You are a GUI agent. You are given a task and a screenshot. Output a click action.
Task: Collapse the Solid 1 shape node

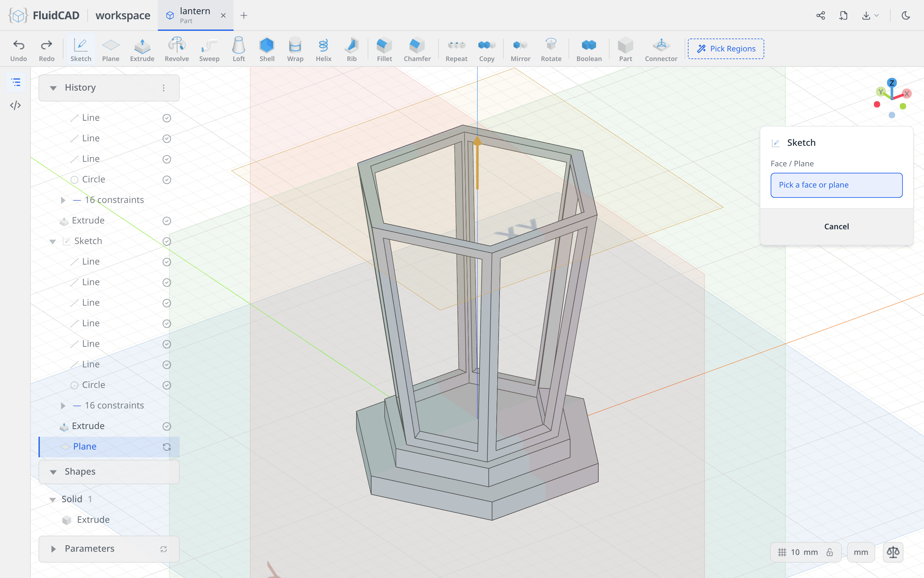coord(53,500)
